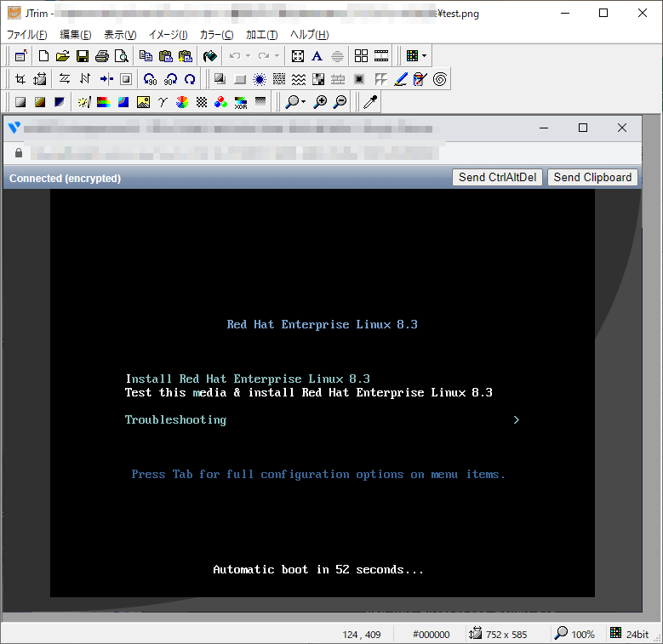
Task: Click the 100% zoom status indicator
Action: (574, 634)
